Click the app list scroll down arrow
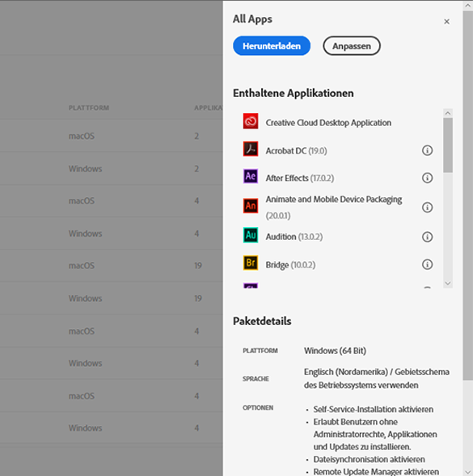Viewport: 473px width, 476px height. [x=447, y=283]
